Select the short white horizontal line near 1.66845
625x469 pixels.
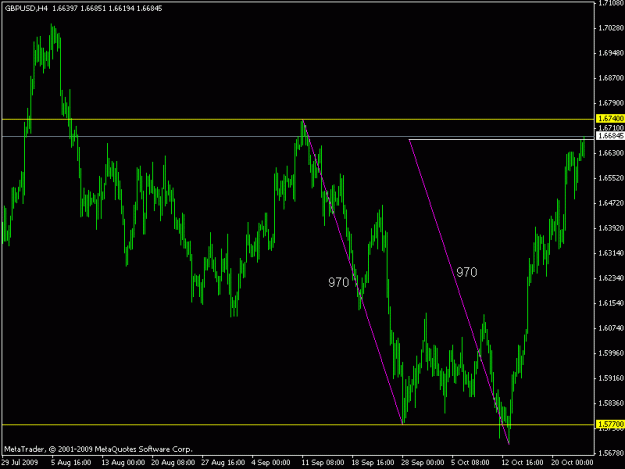point(501,139)
